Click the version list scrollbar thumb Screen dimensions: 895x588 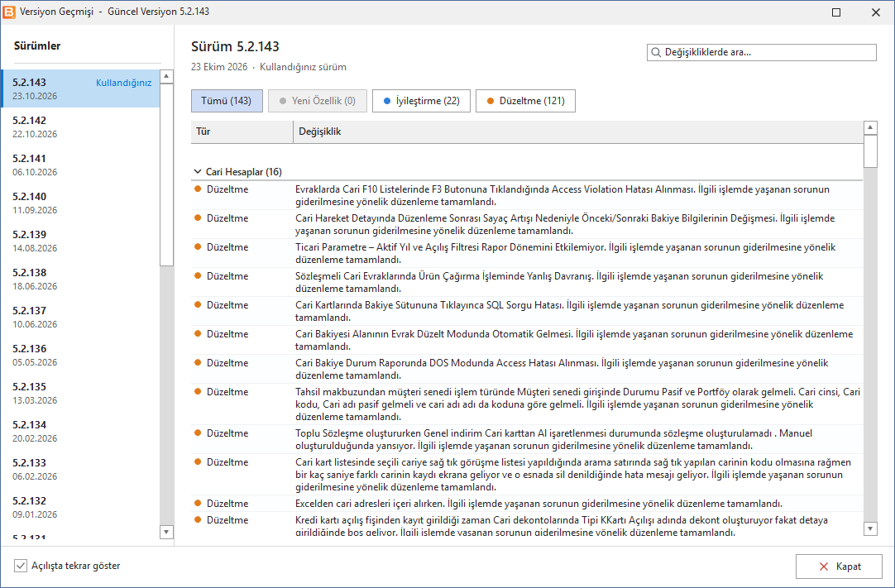coord(166,174)
